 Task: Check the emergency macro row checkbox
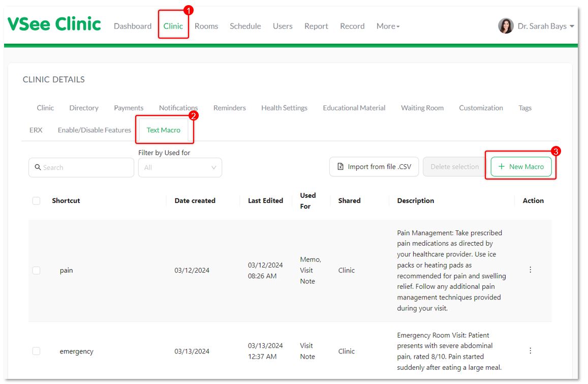click(x=37, y=351)
